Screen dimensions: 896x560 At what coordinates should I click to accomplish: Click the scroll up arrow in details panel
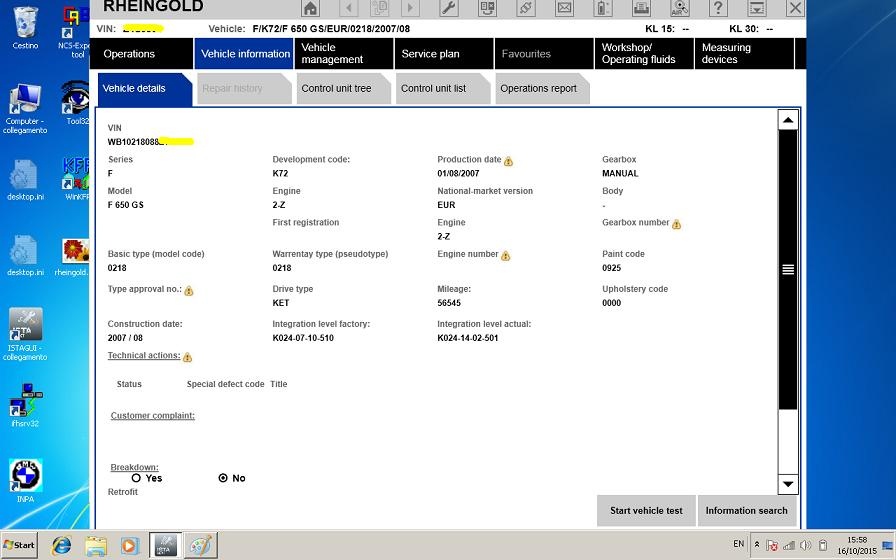point(788,119)
